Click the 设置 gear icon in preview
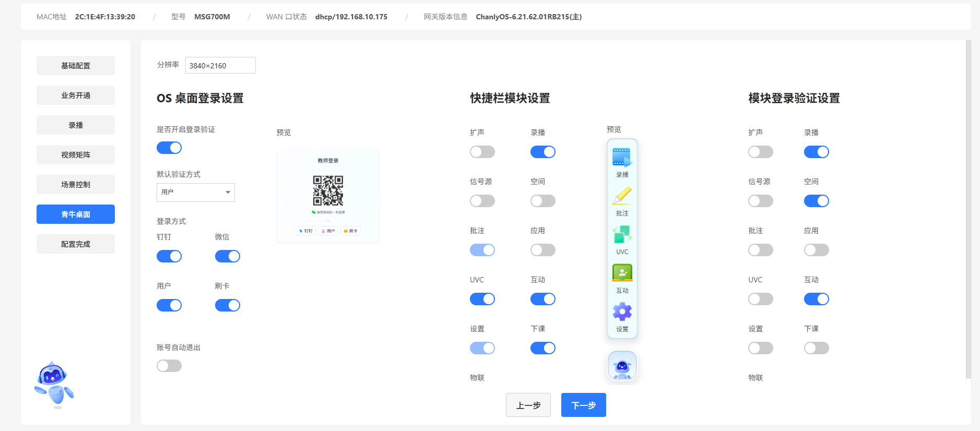This screenshot has width=980, height=431. click(622, 312)
